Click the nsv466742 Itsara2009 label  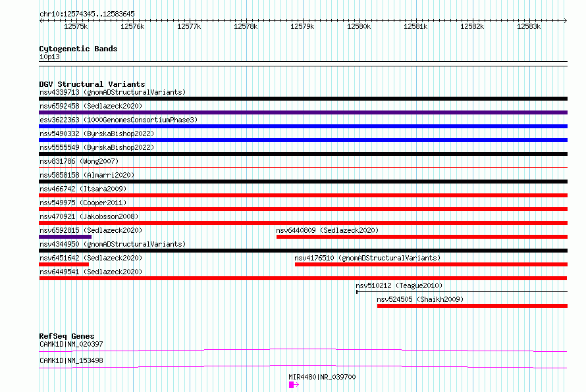(83, 189)
